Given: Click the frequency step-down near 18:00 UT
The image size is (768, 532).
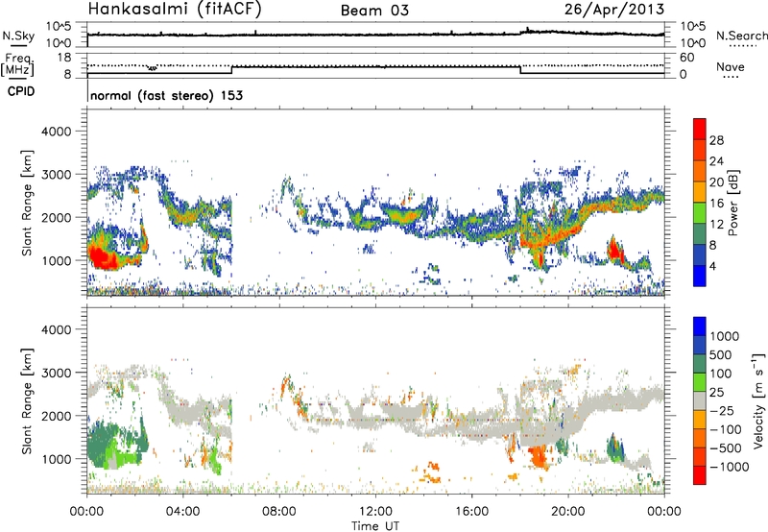Looking at the screenshot, I should tap(520, 70).
